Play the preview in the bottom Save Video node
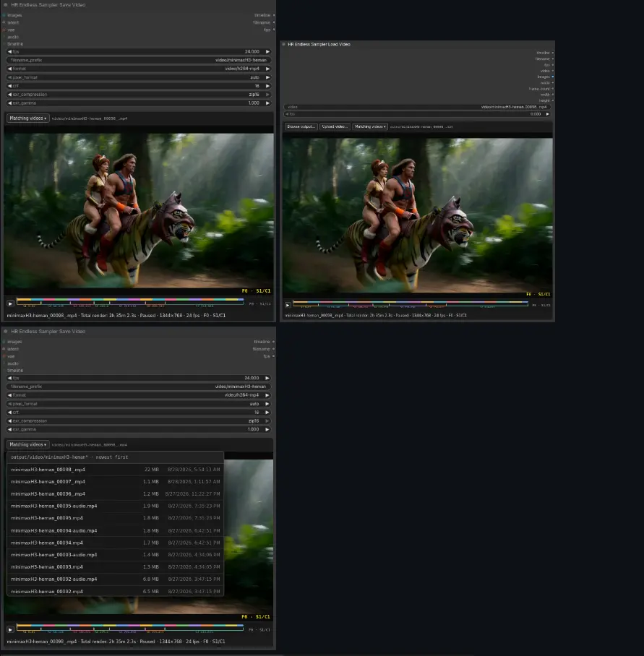The height and width of the screenshot is (656, 644). (x=10, y=629)
